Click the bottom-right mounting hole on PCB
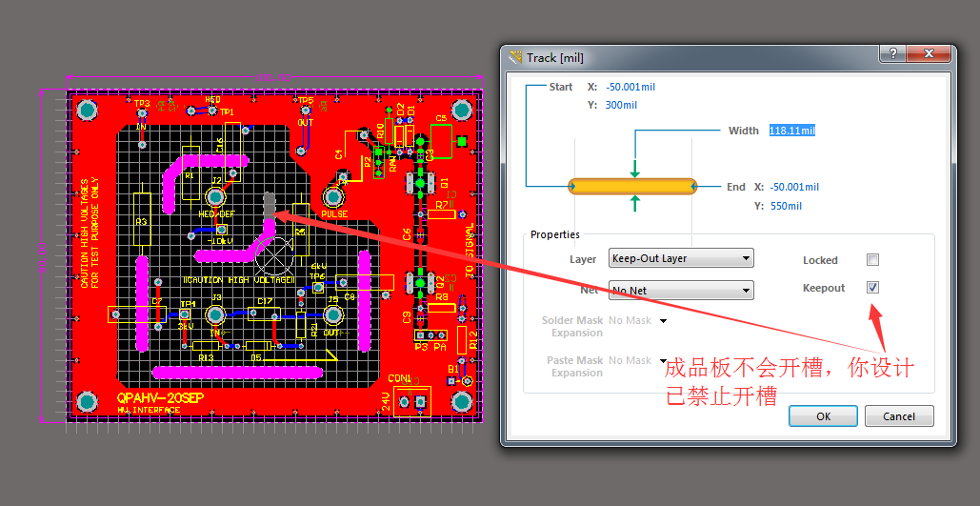Image resolution: width=980 pixels, height=506 pixels. [x=463, y=400]
